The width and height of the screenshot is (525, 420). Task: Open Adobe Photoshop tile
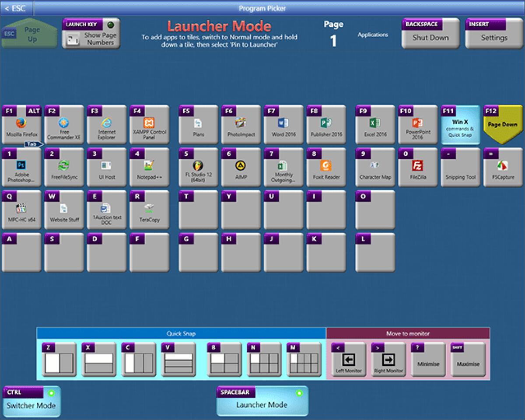pos(21,168)
